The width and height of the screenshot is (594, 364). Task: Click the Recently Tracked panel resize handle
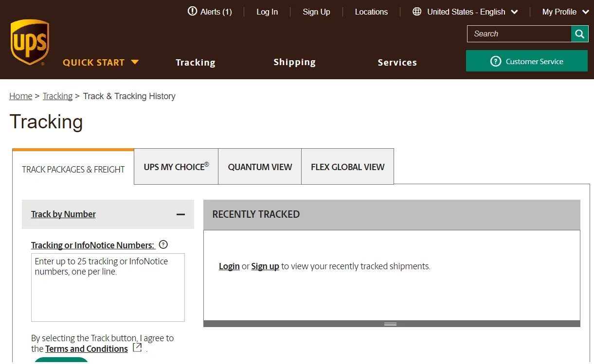[390, 324]
